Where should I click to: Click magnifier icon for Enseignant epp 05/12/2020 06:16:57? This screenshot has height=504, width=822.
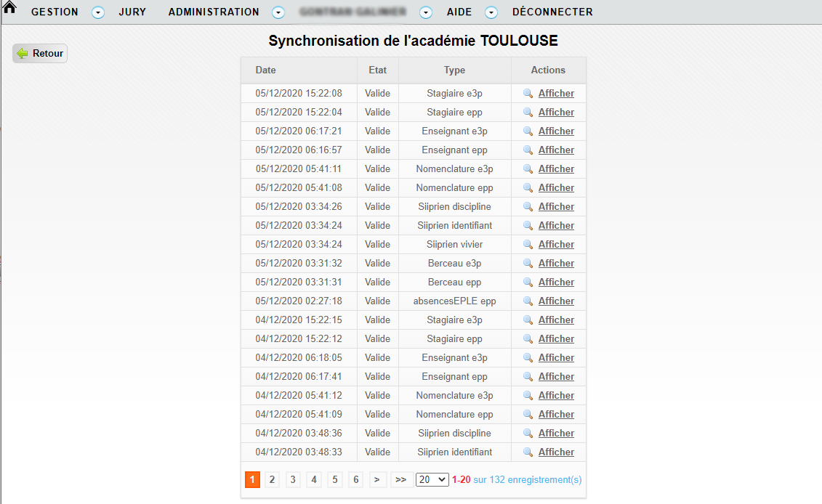[528, 150]
